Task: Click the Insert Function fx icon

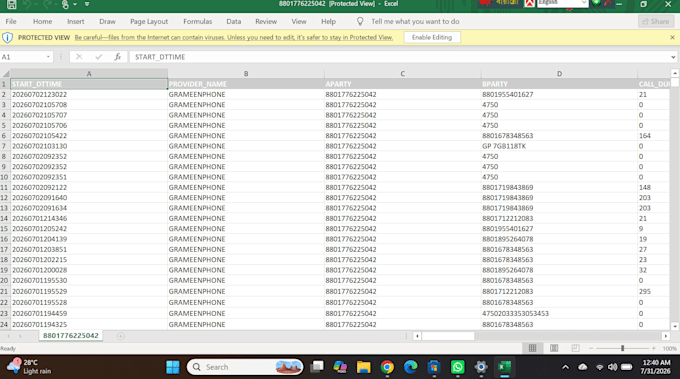Action: (x=118, y=57)
